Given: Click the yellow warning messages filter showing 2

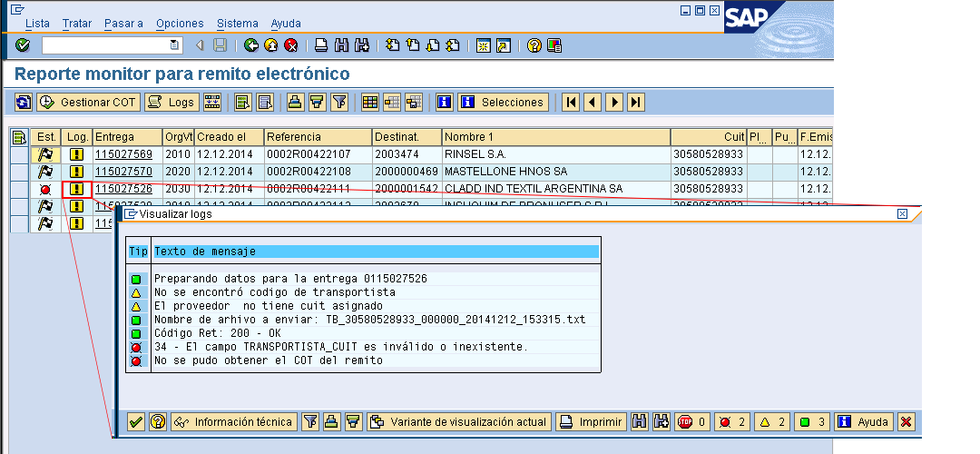Looking at the screenshot, I should point(772,422).
